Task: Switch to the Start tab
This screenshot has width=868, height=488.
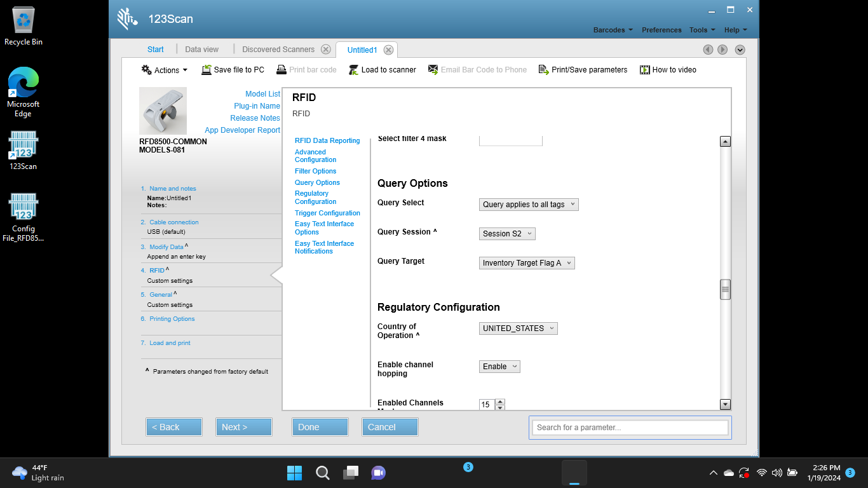Action: [x=156, y=50]
